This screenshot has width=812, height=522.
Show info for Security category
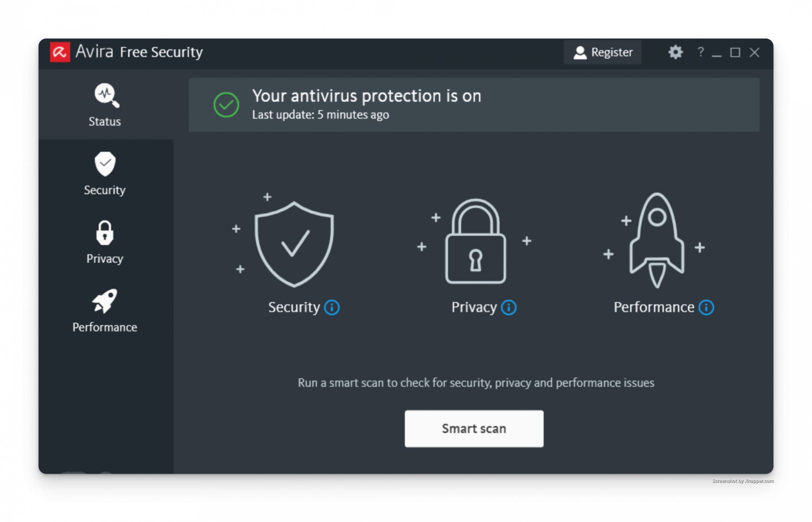pos(332,307)
